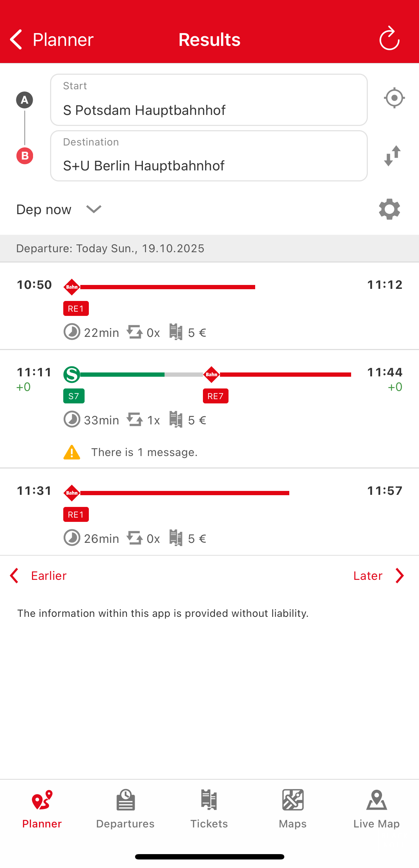Open the 11:31 RE1 connection details
Image resolution: width=419 pixels, height=868 pixels.
pyautogui.click(x=209, y=512)
